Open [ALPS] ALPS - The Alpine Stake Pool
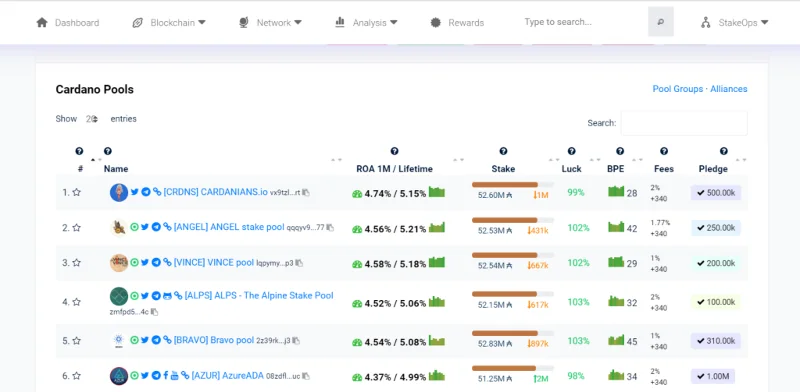 pyautogui.click(x=259, y=296)
